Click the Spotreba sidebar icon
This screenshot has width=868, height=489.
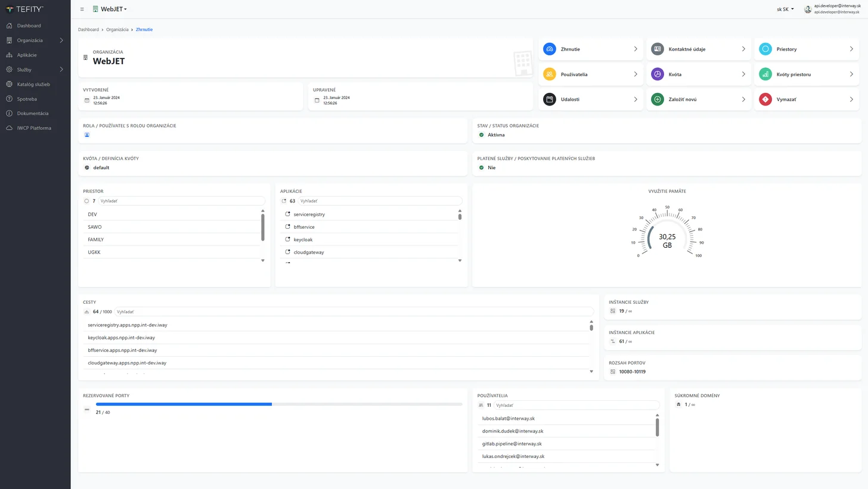(x=9, y=99)
